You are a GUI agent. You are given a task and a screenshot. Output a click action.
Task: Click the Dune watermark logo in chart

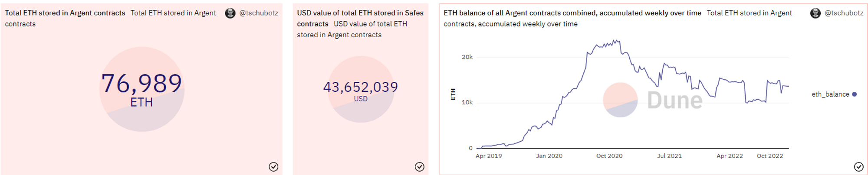(653, 100)
